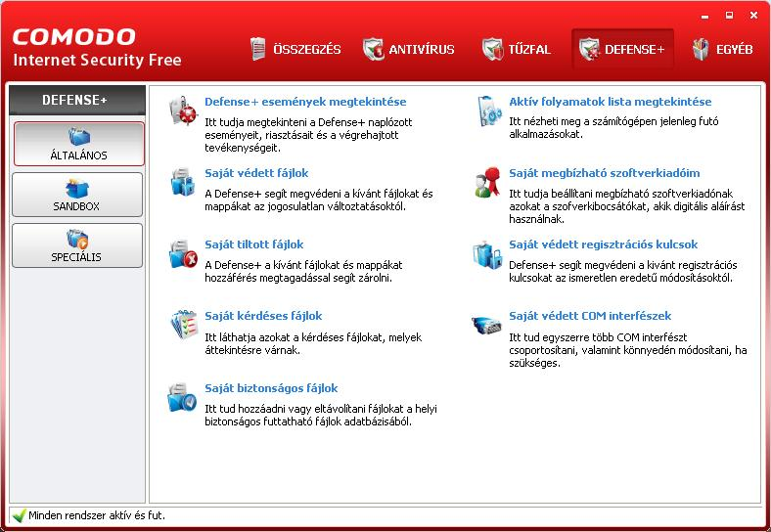Select the Defense+ tab
771x532 pixels.
coord(622,49)
